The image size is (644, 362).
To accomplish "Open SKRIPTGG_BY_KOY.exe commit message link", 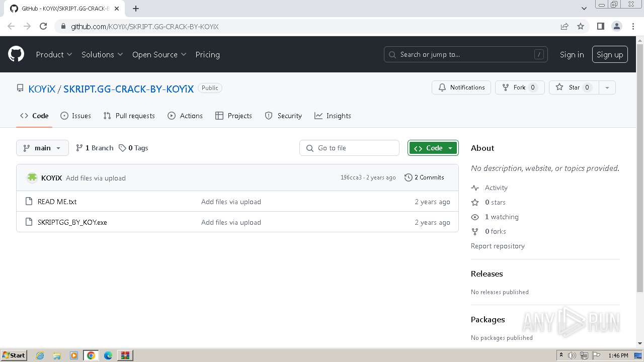I will (231, 222).
